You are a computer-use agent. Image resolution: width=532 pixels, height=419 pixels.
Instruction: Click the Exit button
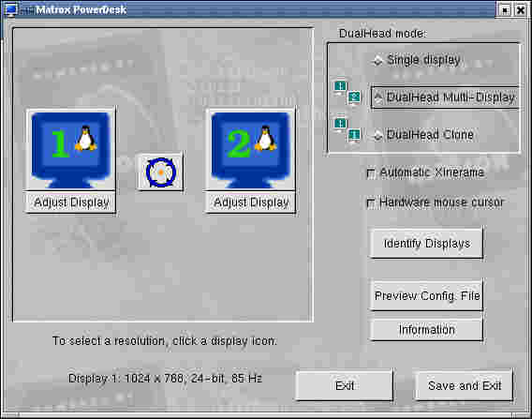pyautogui.click(x=345, y=386)
